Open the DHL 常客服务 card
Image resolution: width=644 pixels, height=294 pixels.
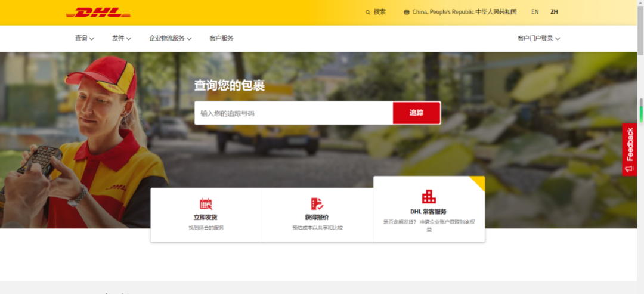[x=429, y=209]
